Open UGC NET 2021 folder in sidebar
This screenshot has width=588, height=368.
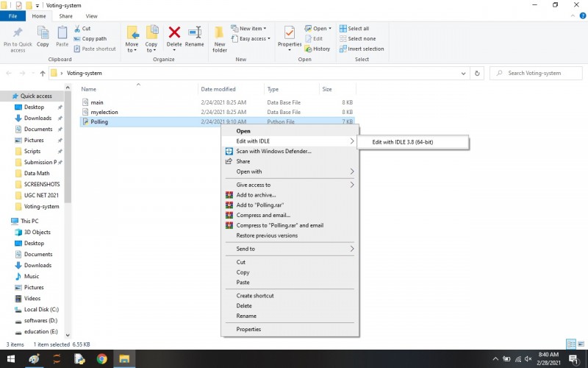coord(41,195)
